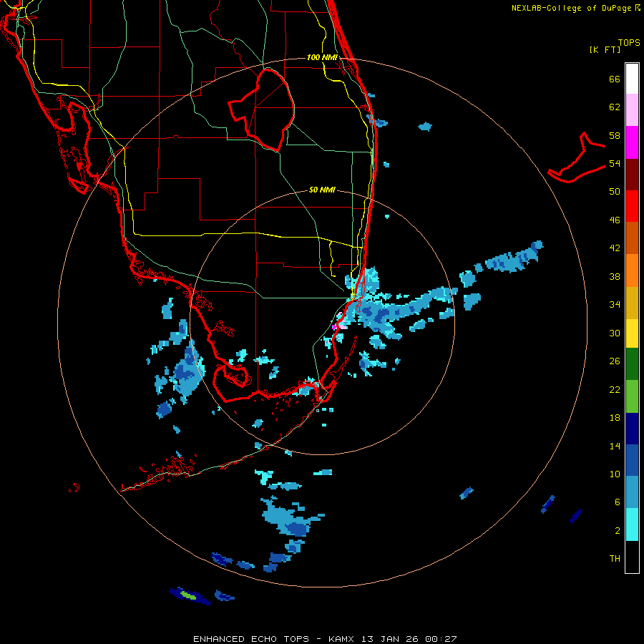Image resolution: width=644 pixels, height=644 pixels.
Task: Click the green-core echo cell at map bottom
Action: (190, 596)
